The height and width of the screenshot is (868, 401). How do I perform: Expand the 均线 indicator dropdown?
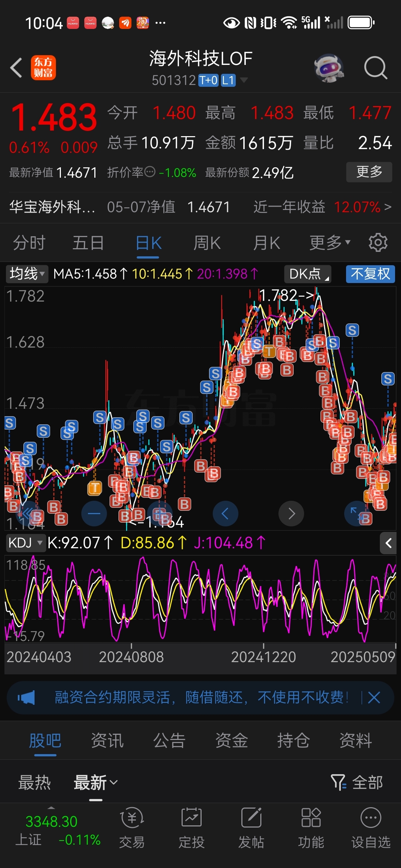click(x=27, y=274)
